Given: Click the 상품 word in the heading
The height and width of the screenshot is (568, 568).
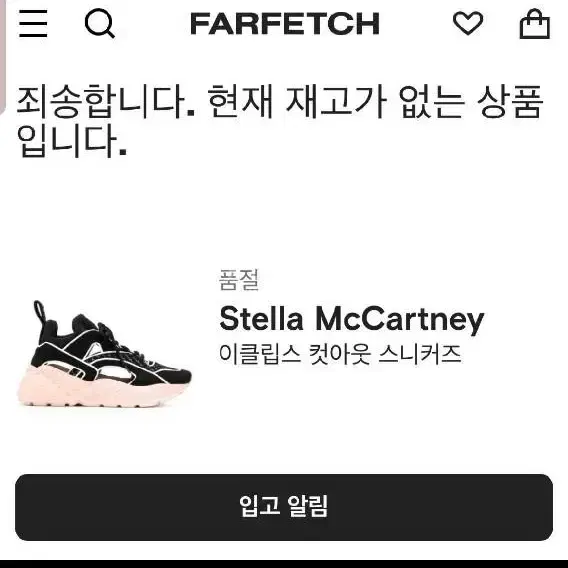Looking at the screenshot, I should (x=510, y=101).
